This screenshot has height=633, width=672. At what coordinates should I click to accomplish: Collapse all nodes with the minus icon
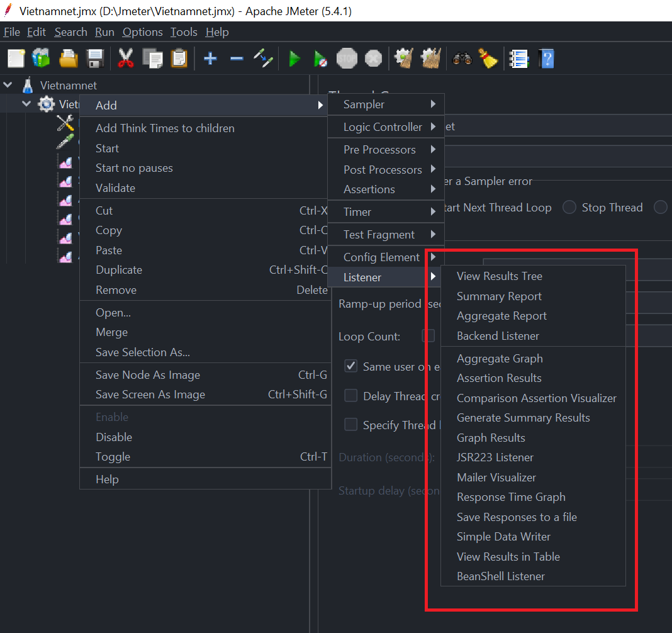point(237,59)
